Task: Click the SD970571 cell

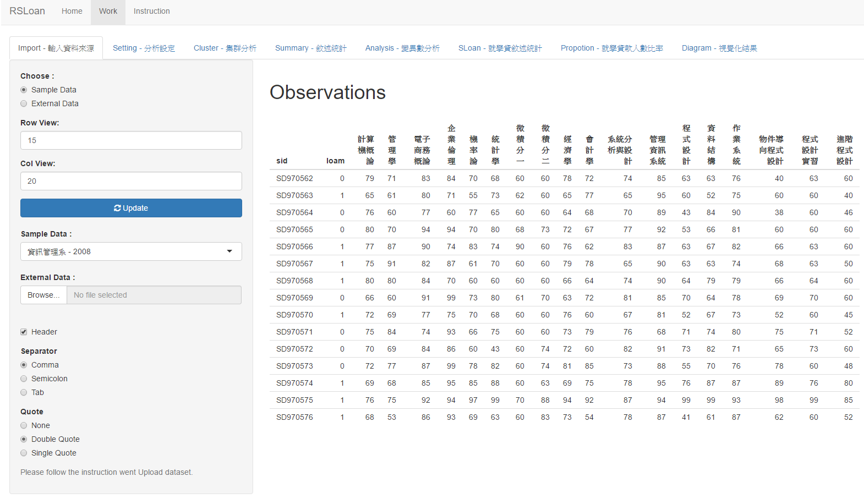Action: coord(294,332)
